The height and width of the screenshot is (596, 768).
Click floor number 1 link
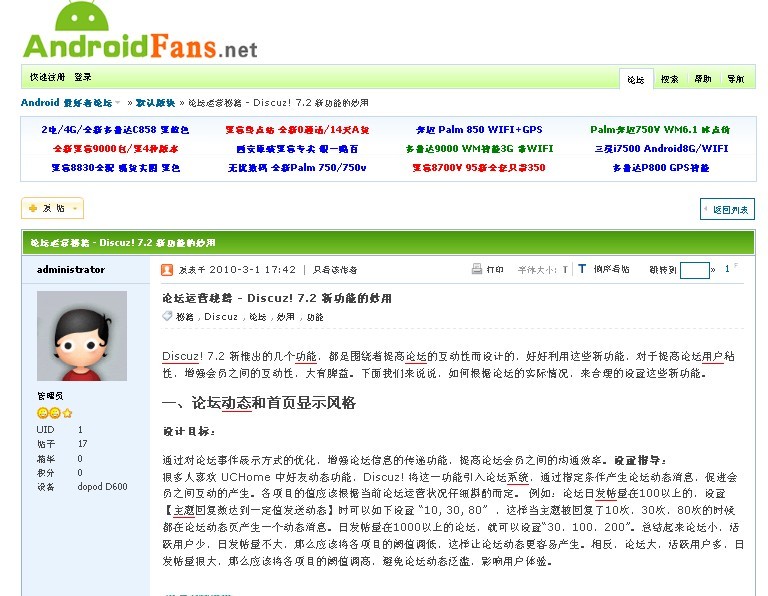727,268
